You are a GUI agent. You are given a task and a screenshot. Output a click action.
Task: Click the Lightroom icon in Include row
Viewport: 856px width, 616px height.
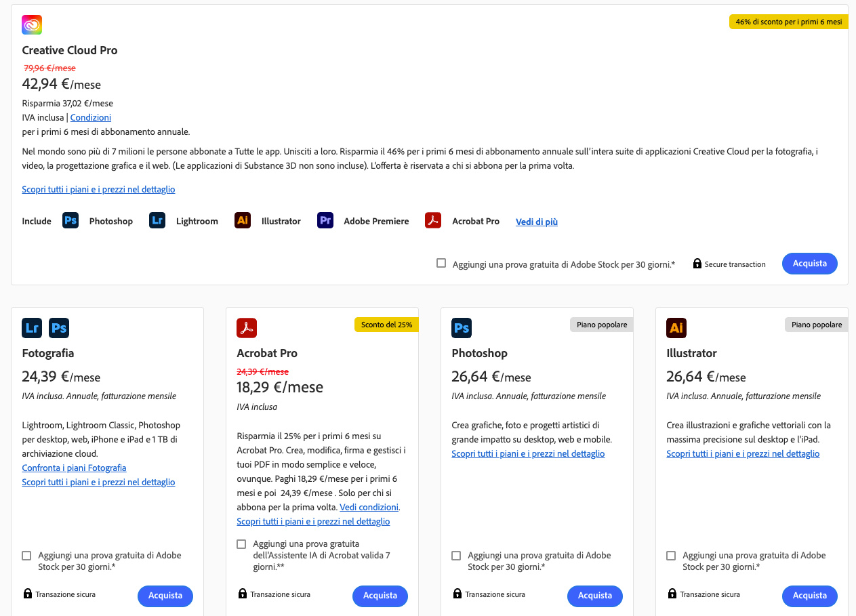click(x=157, y=221)
